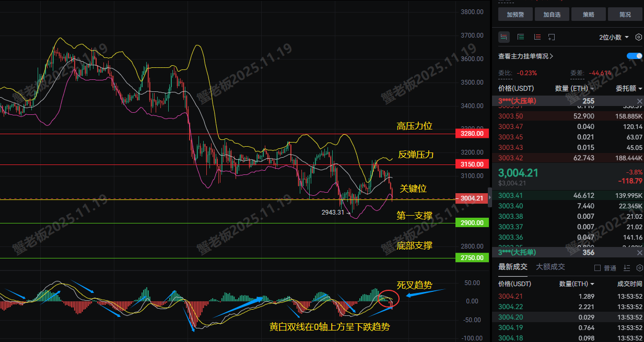Click the trades list sort/filter icon
This screenshot has height=342, width=644.
(x=628, y=268)
